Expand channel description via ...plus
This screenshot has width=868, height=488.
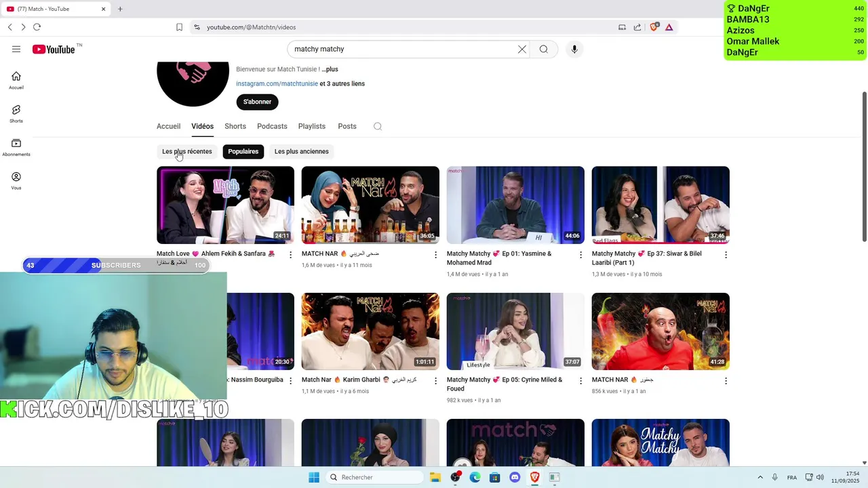[330, 69]
